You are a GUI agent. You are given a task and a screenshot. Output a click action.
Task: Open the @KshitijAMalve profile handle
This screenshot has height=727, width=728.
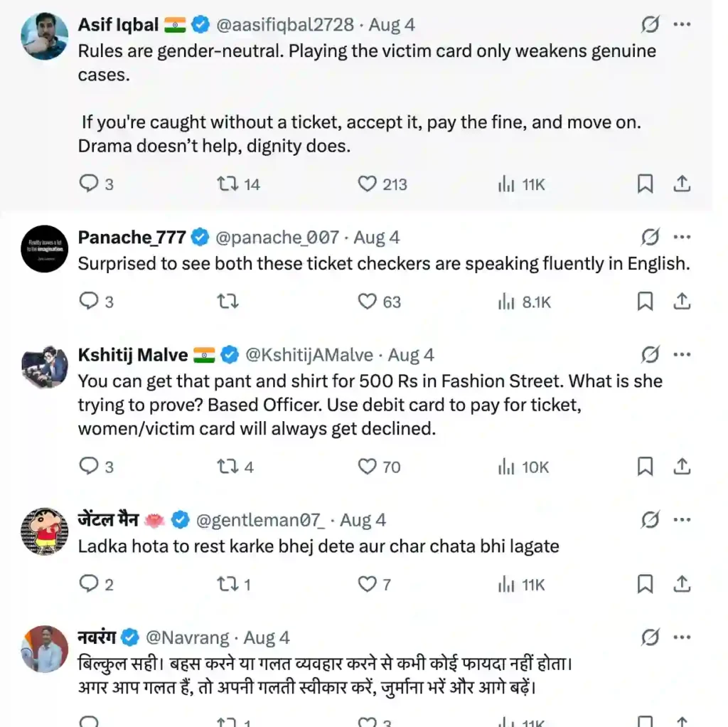[309, 354]
